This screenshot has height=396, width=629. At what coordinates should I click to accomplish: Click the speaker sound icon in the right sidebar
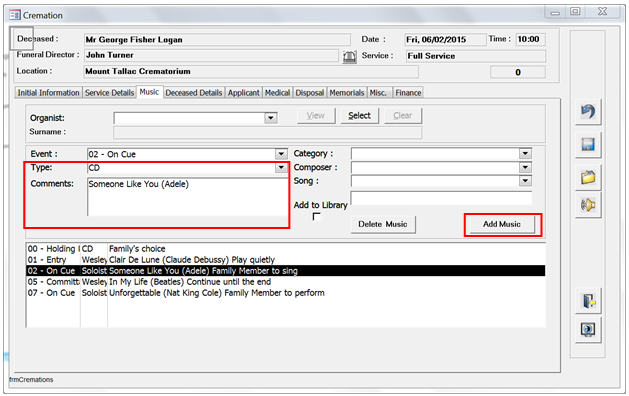point(588,205)
